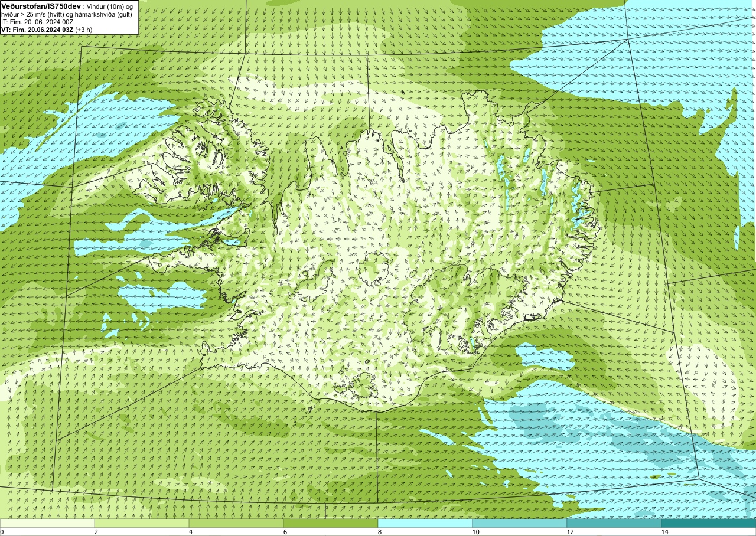Image resolution: width=756 pixels, height=536 pixels.
Task: Click the 4–6 m/s green legend swatch
Action: click(236, 523)
